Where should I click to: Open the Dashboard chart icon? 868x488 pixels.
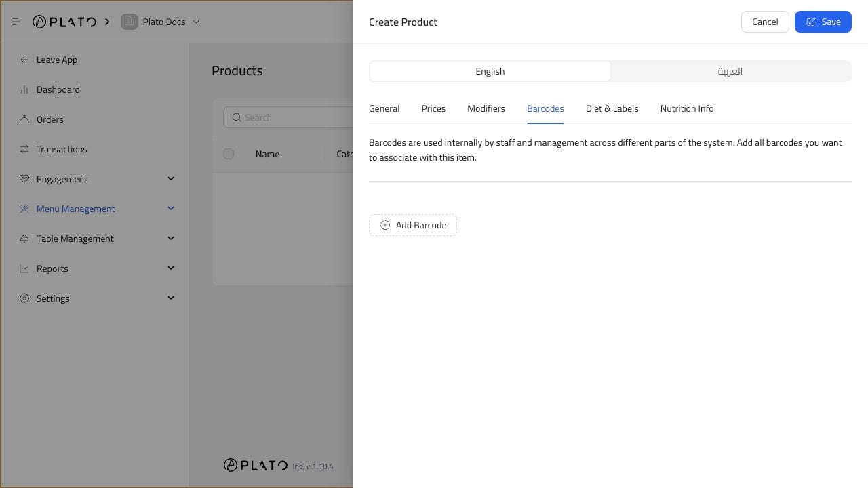point(24,89)
